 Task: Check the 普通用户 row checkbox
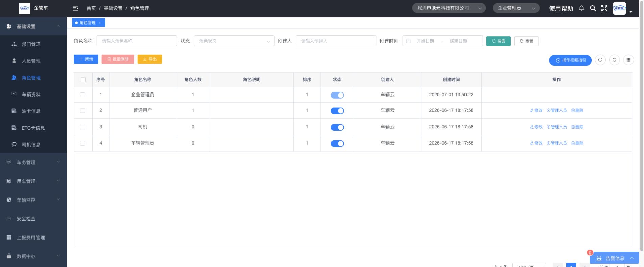pos(82,110)
